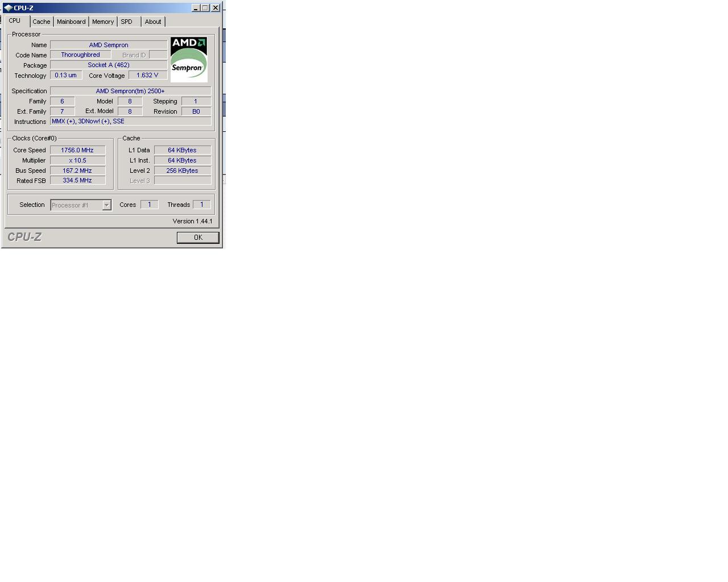Click the Revision value B0
728x582 pixels.
tap(196, 111)
